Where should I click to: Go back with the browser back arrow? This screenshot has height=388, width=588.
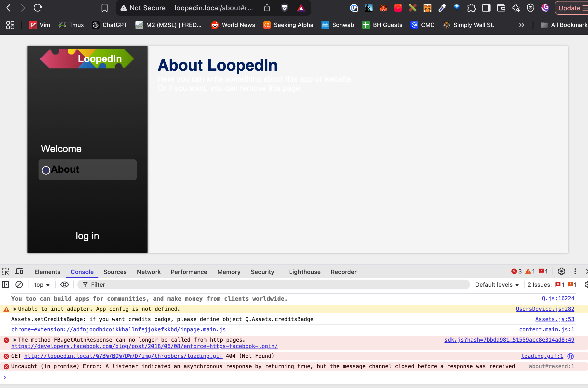pos(9,8)
